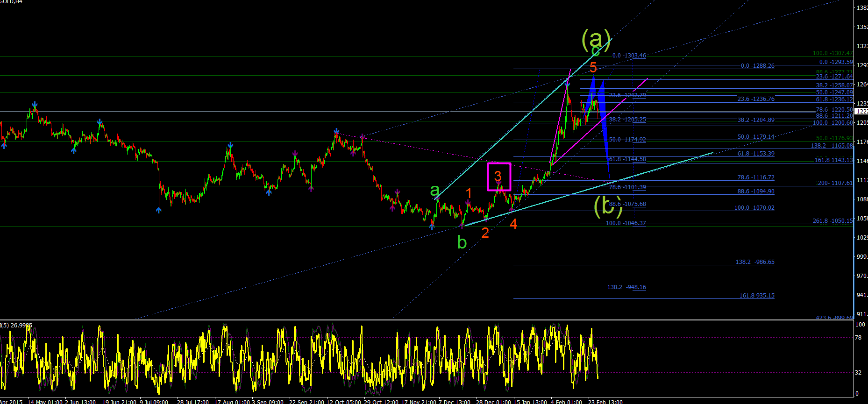
Task: Select the 23 Feb 13:00 time label
Action: click(x=605, y=402)
